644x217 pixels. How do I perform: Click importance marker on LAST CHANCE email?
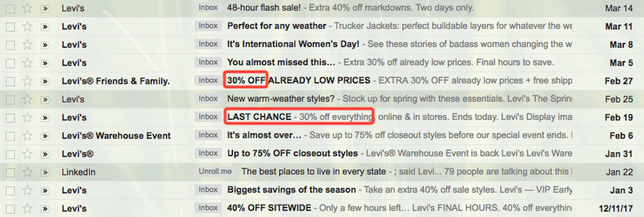(45, 118)
